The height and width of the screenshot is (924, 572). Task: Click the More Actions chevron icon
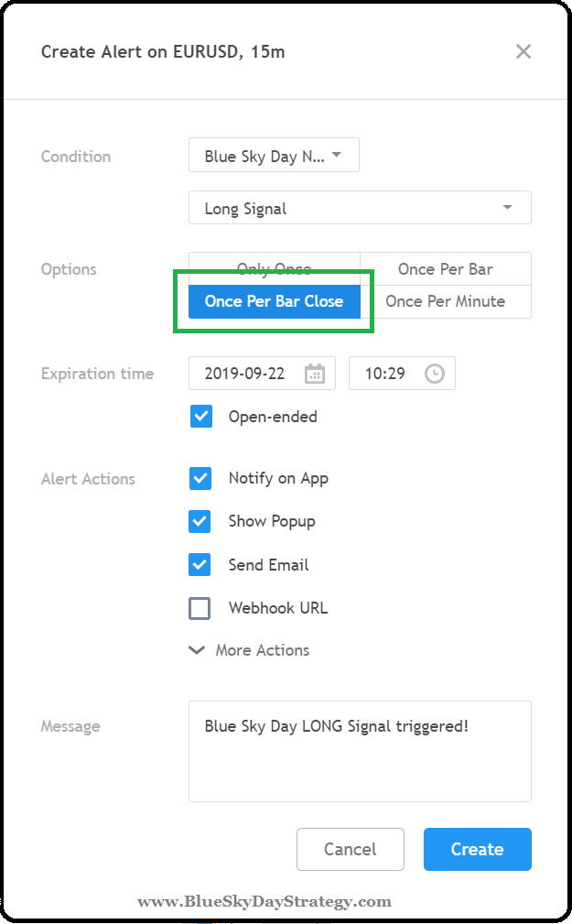[196, 650]
